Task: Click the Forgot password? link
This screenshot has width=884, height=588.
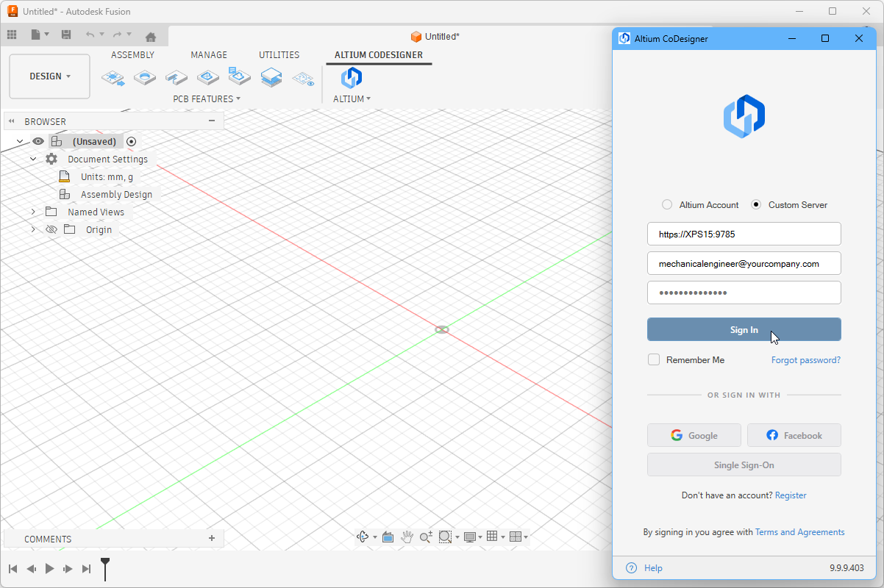Action: (x=805, y=360)
